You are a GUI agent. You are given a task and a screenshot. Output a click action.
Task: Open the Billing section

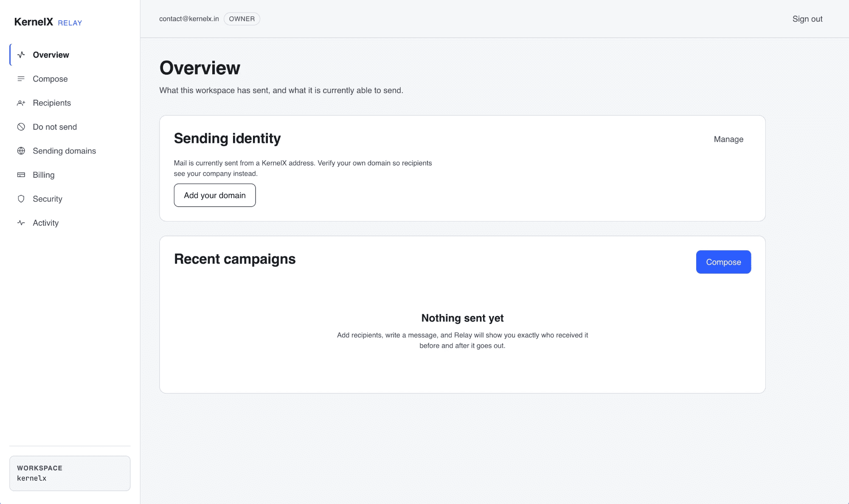click(70, 175)
